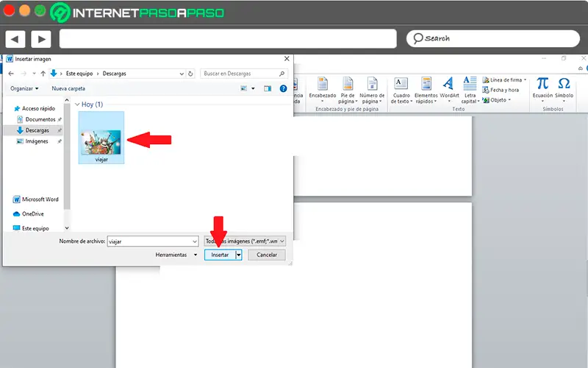Click the Search box
588x368 pixels.
tap(492, 39)
